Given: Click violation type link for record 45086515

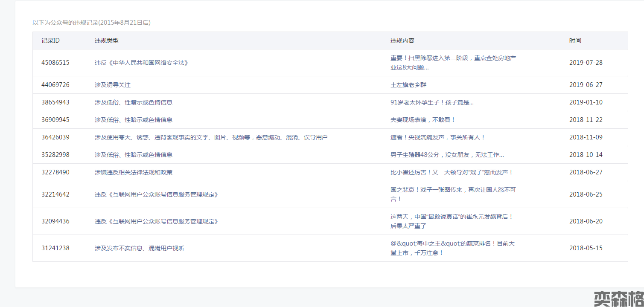Looking at the screenshot, I should point(141,63).
